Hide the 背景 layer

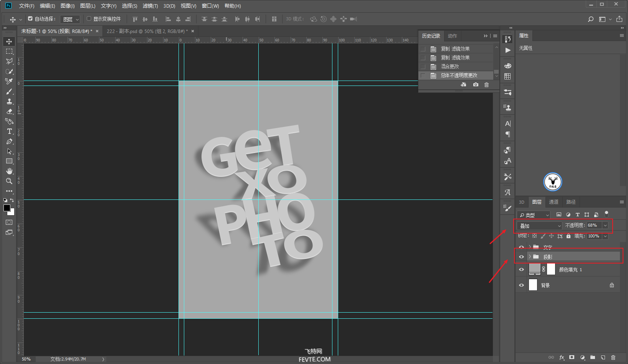click(521, 285)
